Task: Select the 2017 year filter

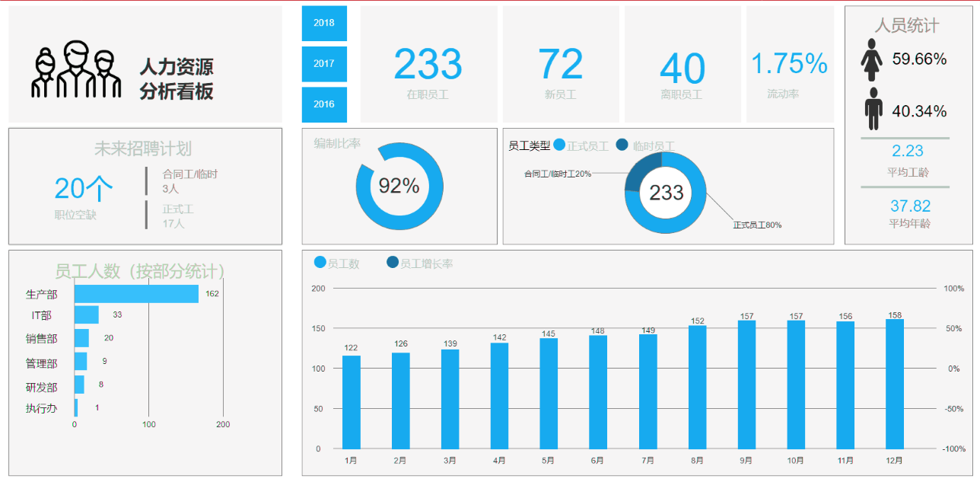Action: click(x=324, y=64)
